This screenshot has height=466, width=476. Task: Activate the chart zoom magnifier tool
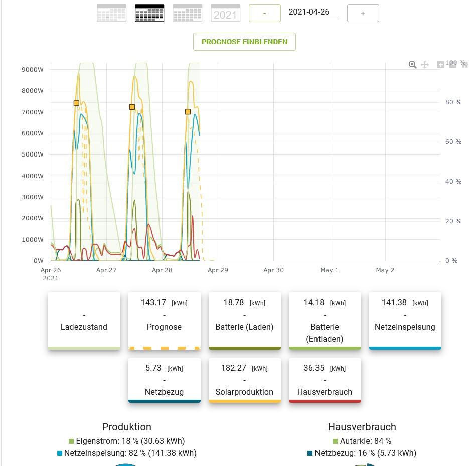(x=412, y=64)
